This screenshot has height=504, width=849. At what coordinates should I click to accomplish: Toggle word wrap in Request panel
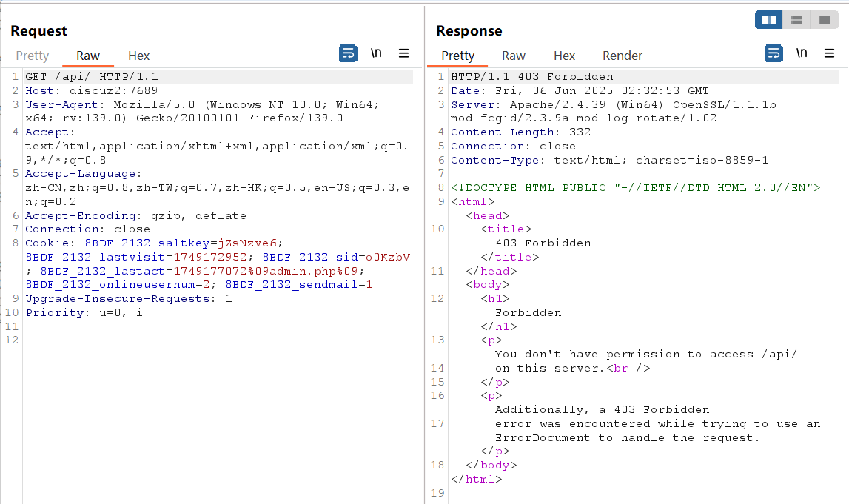tap(348, 53)
